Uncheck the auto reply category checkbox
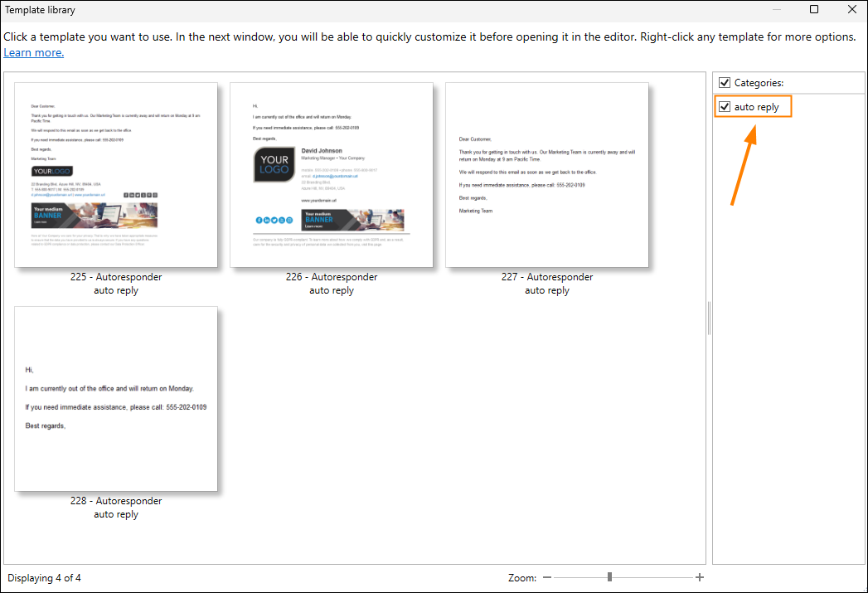 tap(725, 107)
